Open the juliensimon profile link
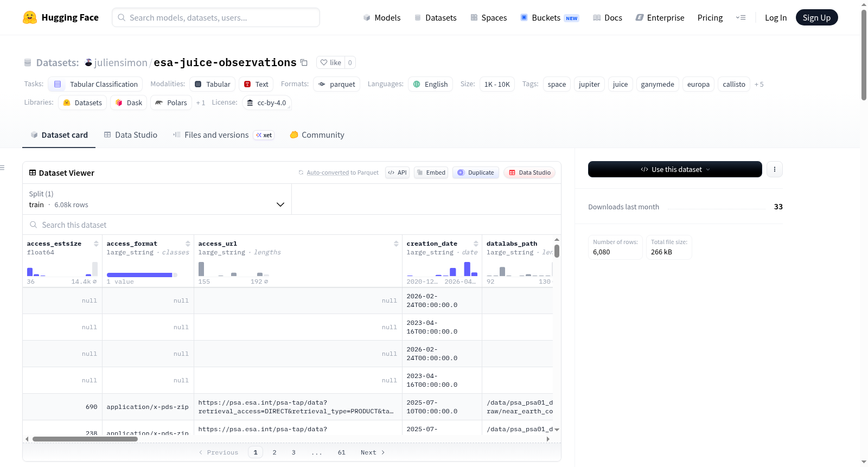The width and height of the screenshot is (868, 467). 120,63
